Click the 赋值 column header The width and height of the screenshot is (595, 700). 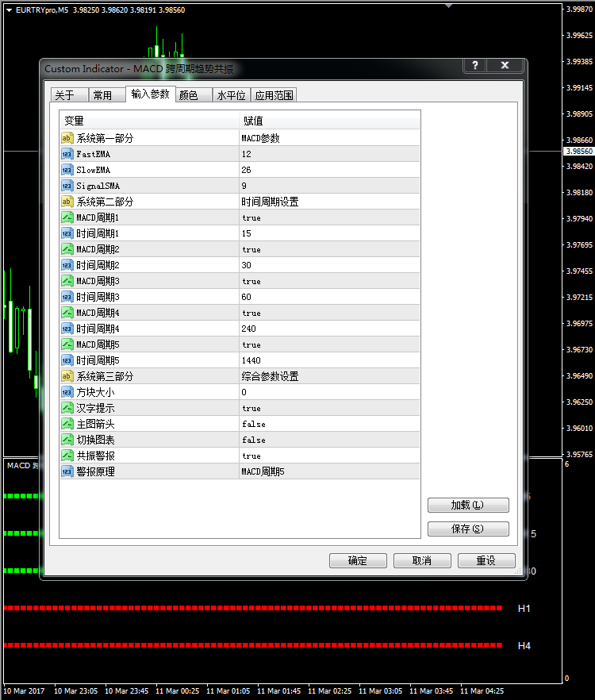329,121
